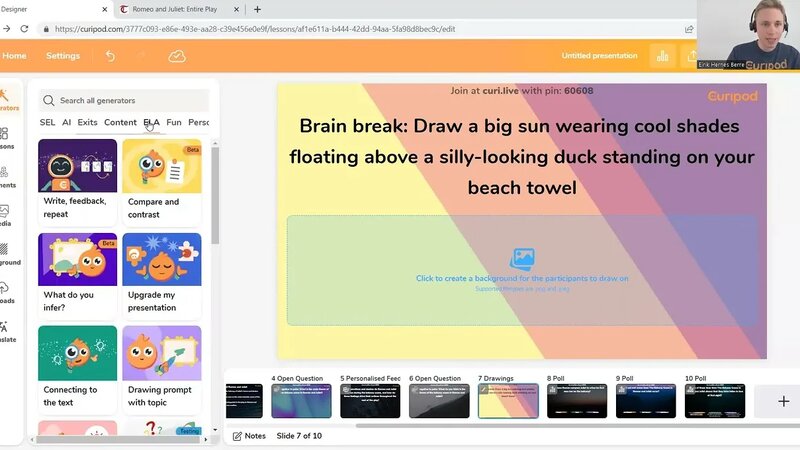Select the Fun generator category
The image size is (800, 450).
click(x=174, y=122)
